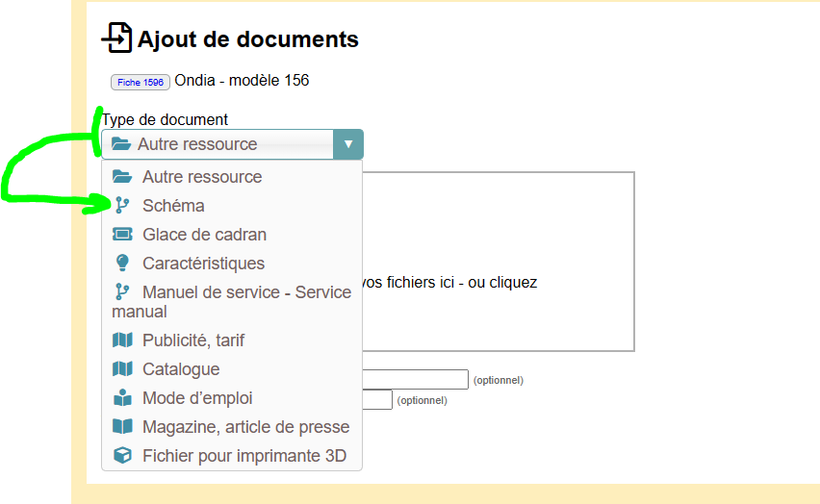Click the branch icon for Manuel de service
The width and height of the screenshot is (820, 504).
point(121,292)
